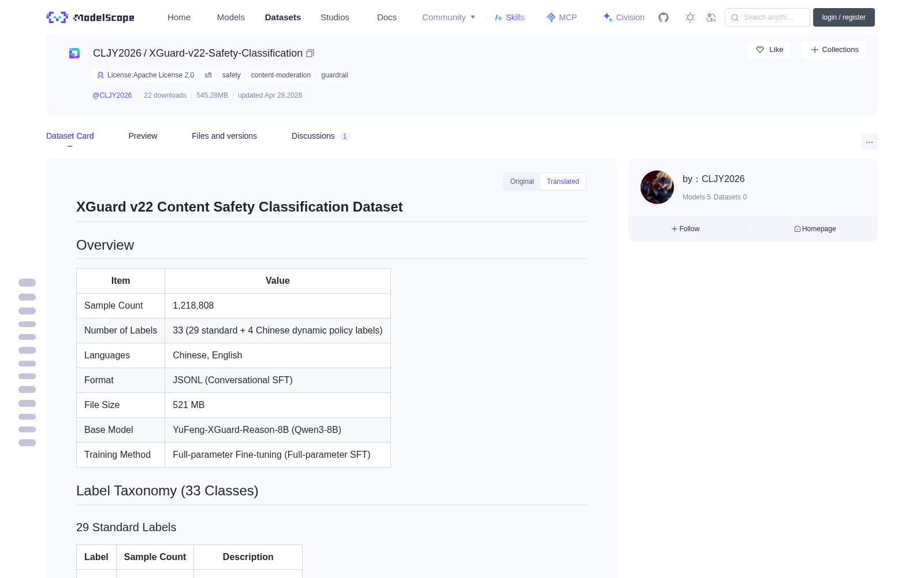Copy the dataset name with the copy icon
Screen dimensions: 924x578
(x=310, y=53)
